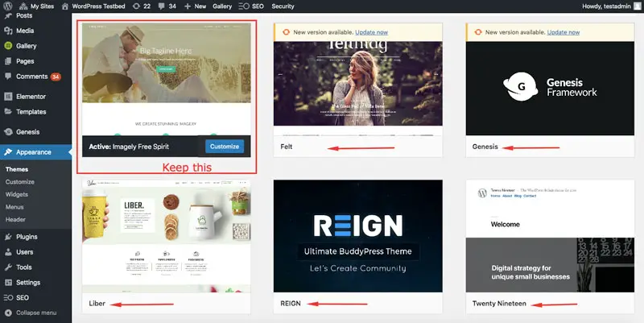Click the Comments icon in sidebar
The width and height of the screenshot is (644, 323).
tap(8, 76)
